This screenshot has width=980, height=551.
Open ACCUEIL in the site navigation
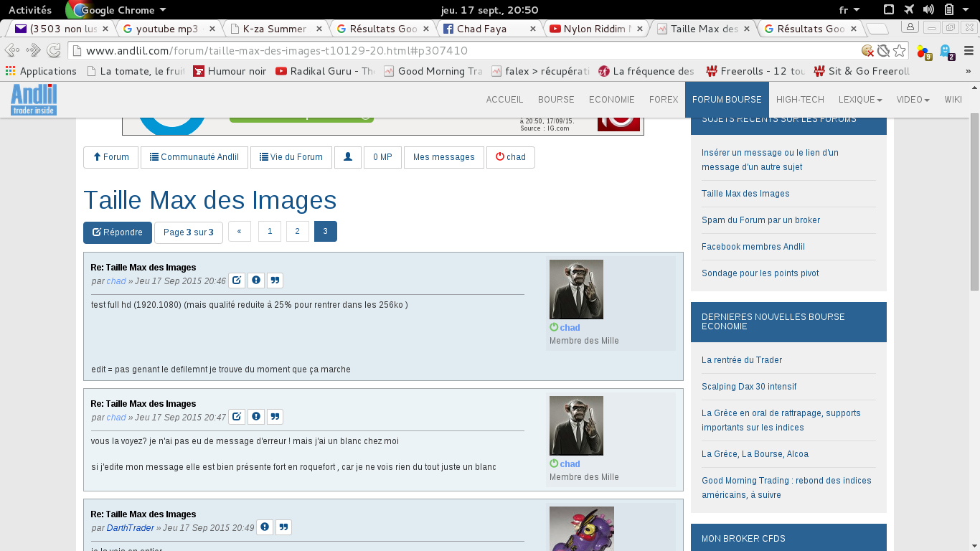[505, 100]
